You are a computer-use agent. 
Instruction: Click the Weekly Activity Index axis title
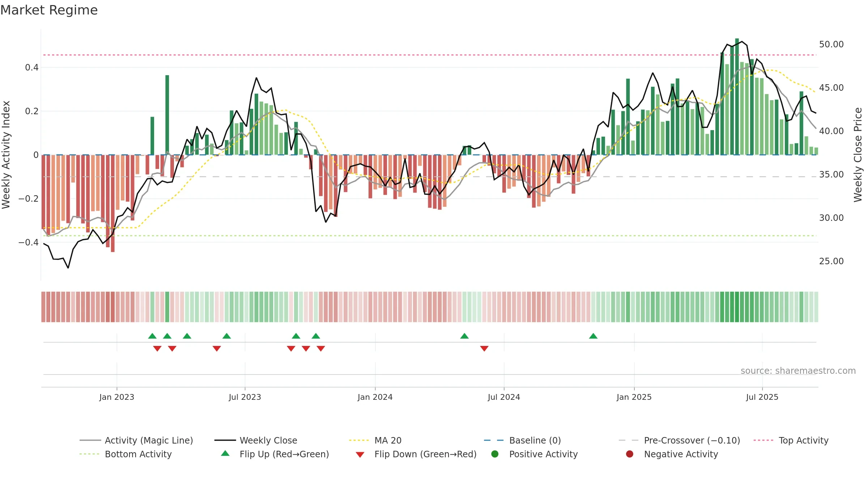click(x=6, y=155)
